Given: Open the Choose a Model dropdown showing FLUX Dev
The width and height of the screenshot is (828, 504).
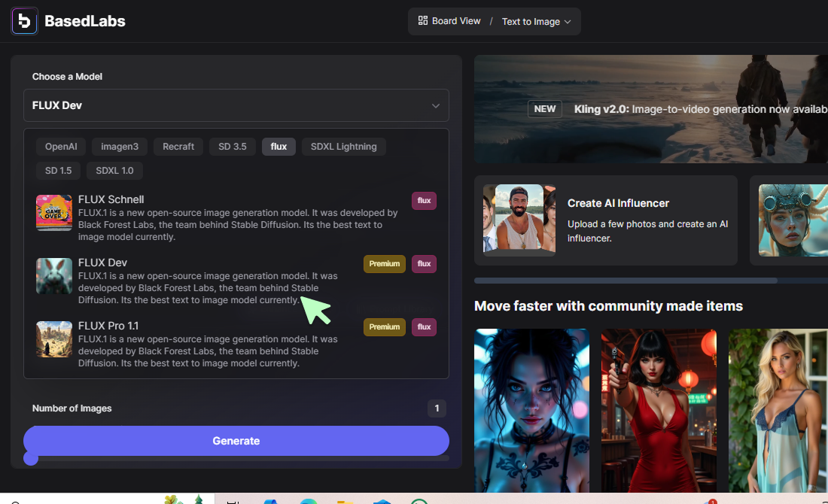Looking at the screenshot, I should coord(236,105).
